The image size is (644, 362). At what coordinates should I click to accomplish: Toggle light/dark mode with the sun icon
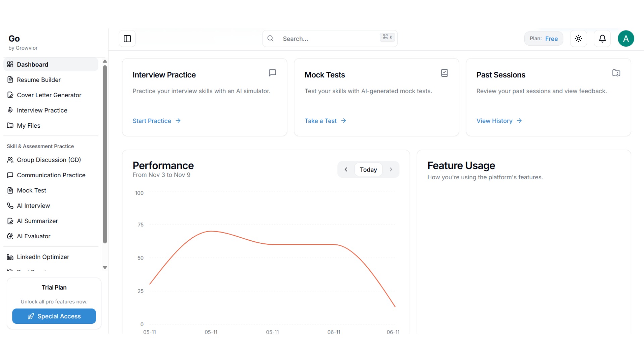(578, 38)
